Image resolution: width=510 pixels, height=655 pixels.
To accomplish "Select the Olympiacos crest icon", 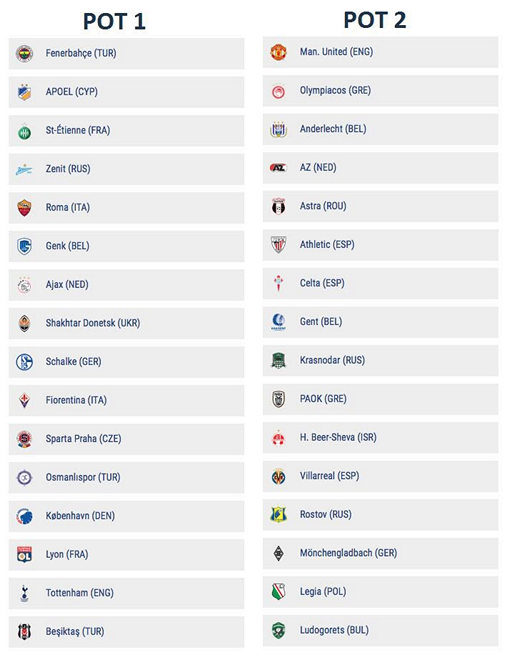I will point(279,91).
